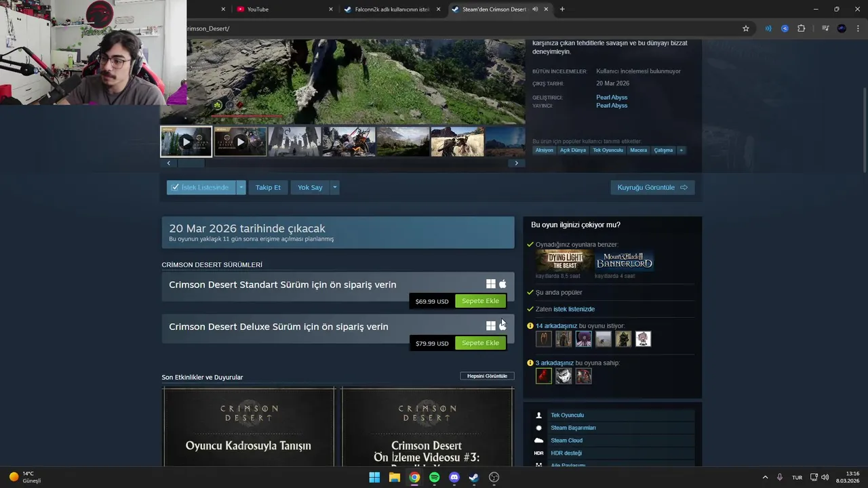Open the 14 arkadaşınız link
This screenshot has height=488, width=868.
click(556, 326)
